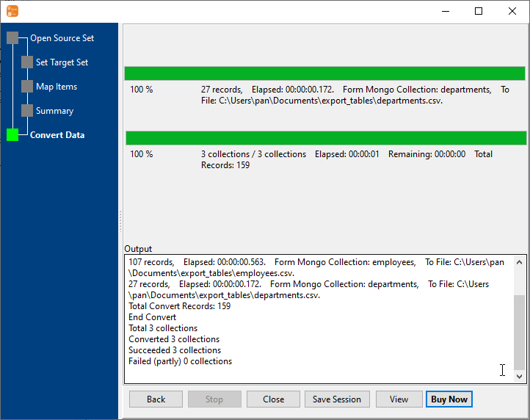Viewport: 530px width, 420px height.
Task: Go to Map Items step label
Action: 57,87
